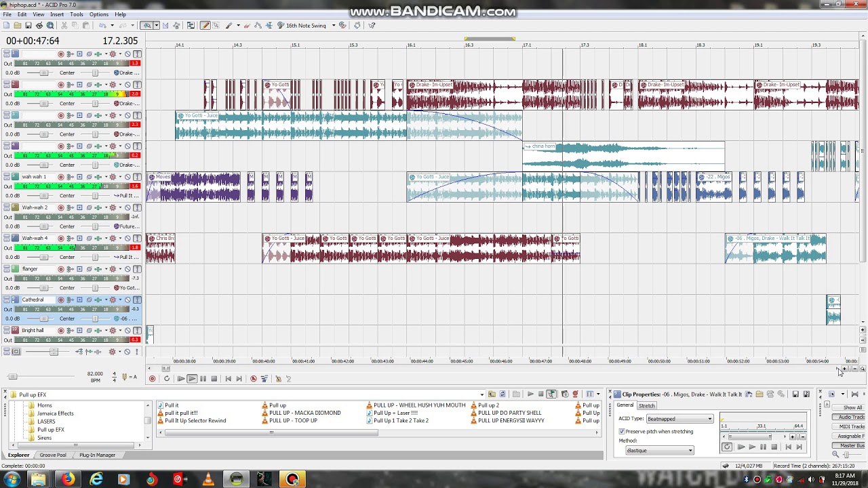Adjust pan slider on Wah-wah 2 track
868x488 pixels.
(95, 226)
